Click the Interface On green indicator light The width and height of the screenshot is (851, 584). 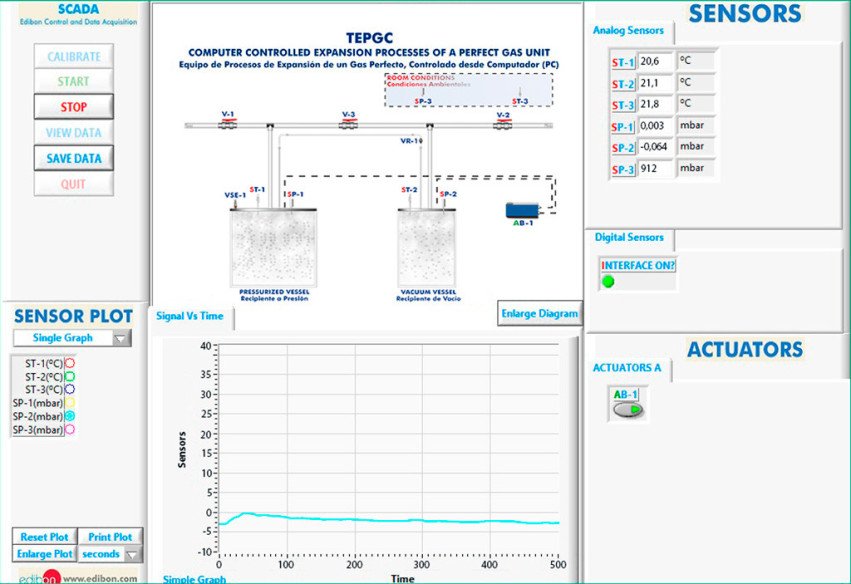point(608,281)
